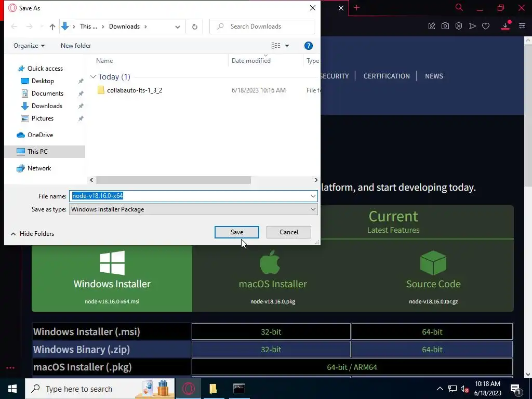Go up one folder level

click(x=52, y=26)
